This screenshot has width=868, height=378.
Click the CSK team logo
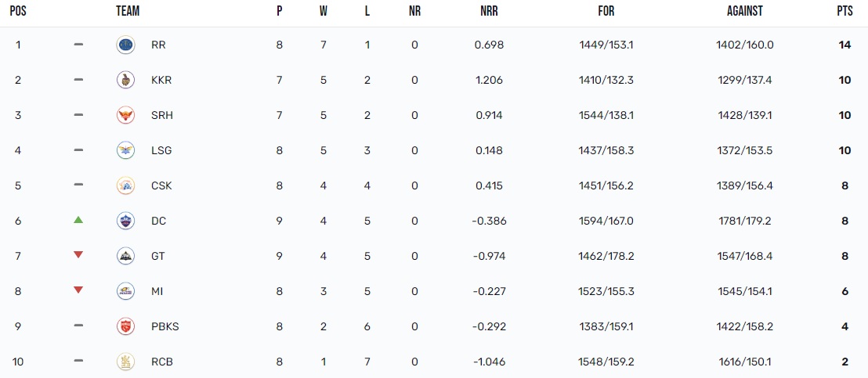click(x=125, y=185)
